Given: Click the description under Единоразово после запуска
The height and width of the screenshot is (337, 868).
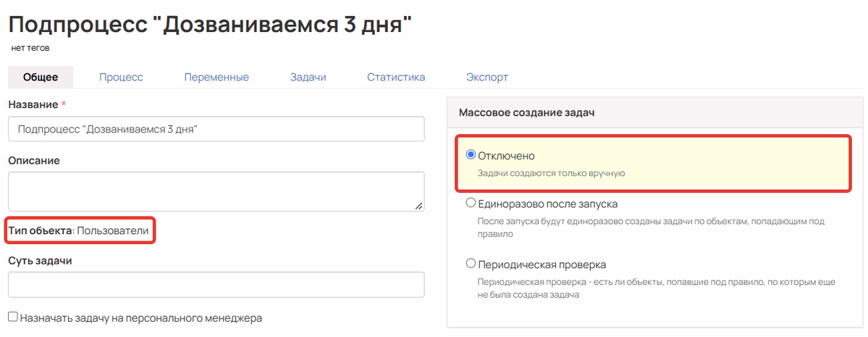Looking at the screenshot, I should 651,228.
